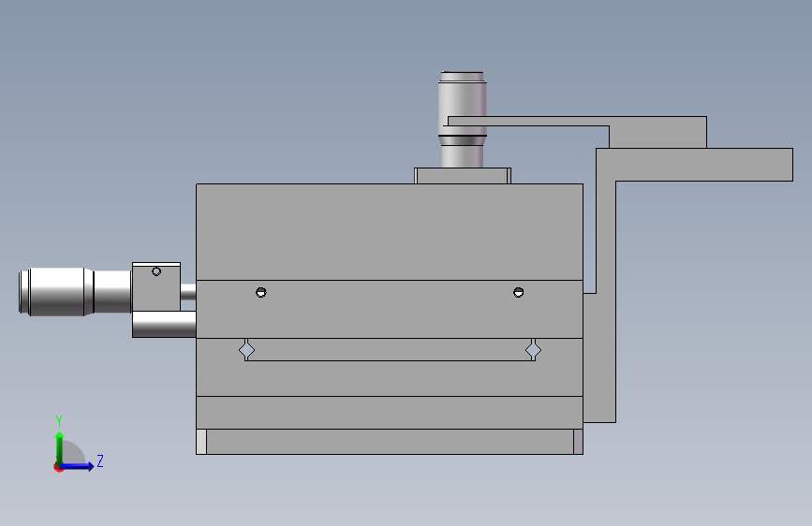
Task: Select the small hole on left clamp bracket
Action: coord(156,271)
